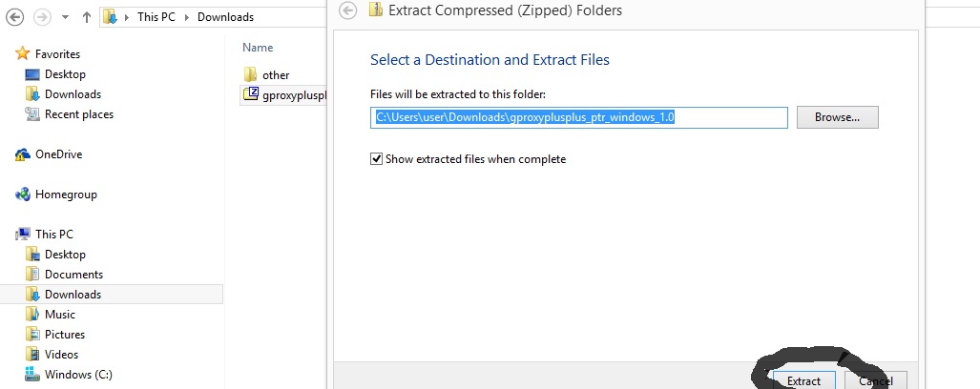
Task: Toggle Show extracted files when complete
Action: click(376, 159)
